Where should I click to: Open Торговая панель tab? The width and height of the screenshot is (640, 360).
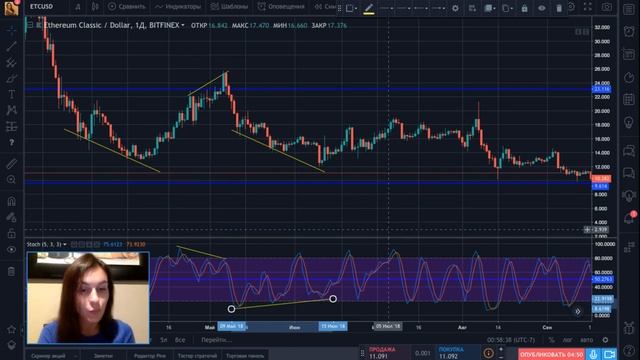[x=245, y=356]
